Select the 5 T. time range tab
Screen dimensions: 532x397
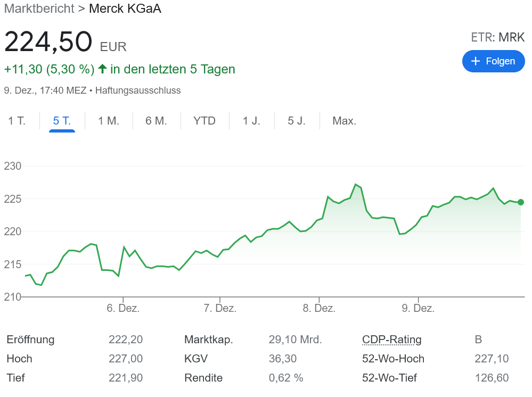(x=62, y=121)
